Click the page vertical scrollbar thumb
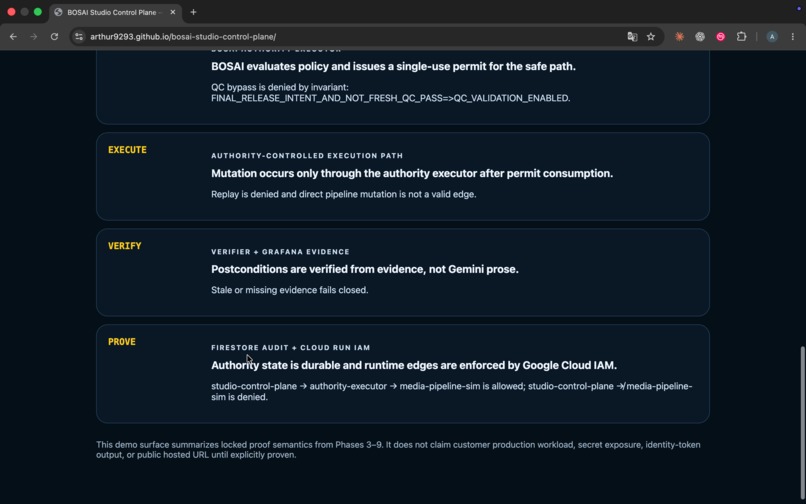The image size is (806, 504). (802, 424)
